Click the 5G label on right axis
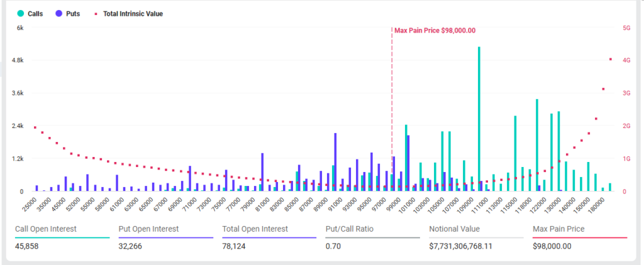This screenshot has height=265, width=644. (626, 28)
